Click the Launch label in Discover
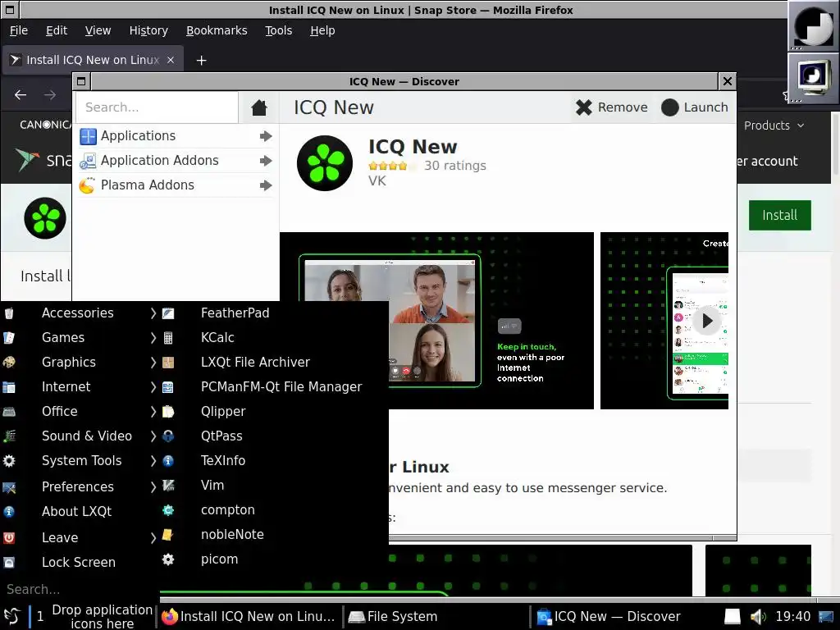Viewport: 840px width, 630px height. 705,107
